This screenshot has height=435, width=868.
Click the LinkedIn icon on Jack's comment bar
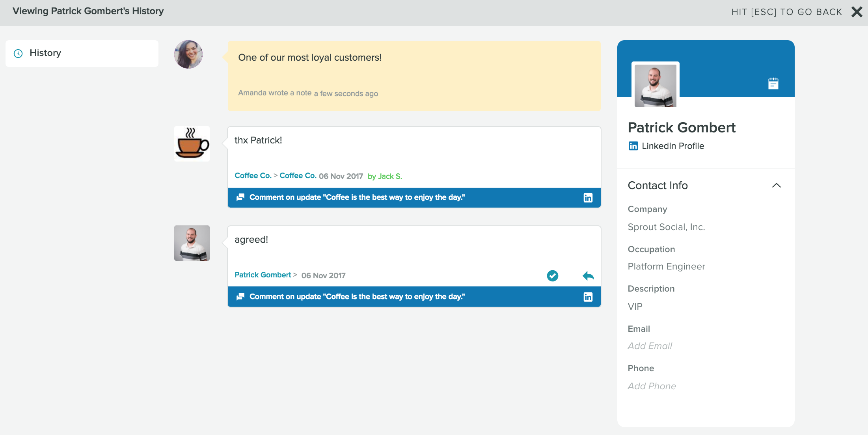click(588, 198)
